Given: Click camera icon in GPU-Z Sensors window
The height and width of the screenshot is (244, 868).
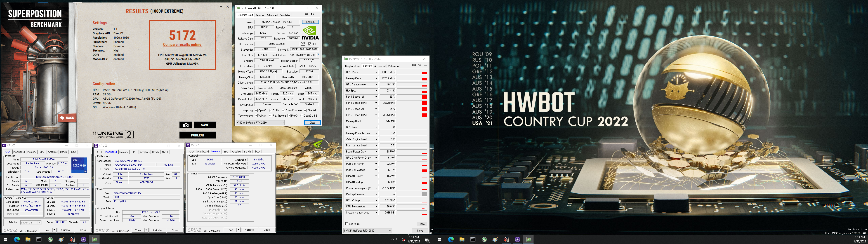Looking at the screenshot, I should [x=414, y=65].
